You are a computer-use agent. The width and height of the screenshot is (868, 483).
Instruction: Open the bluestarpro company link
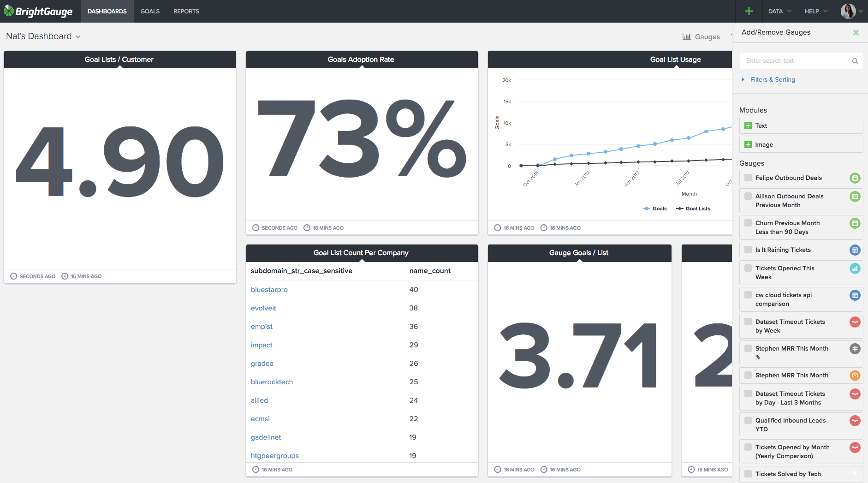(269, 290)
